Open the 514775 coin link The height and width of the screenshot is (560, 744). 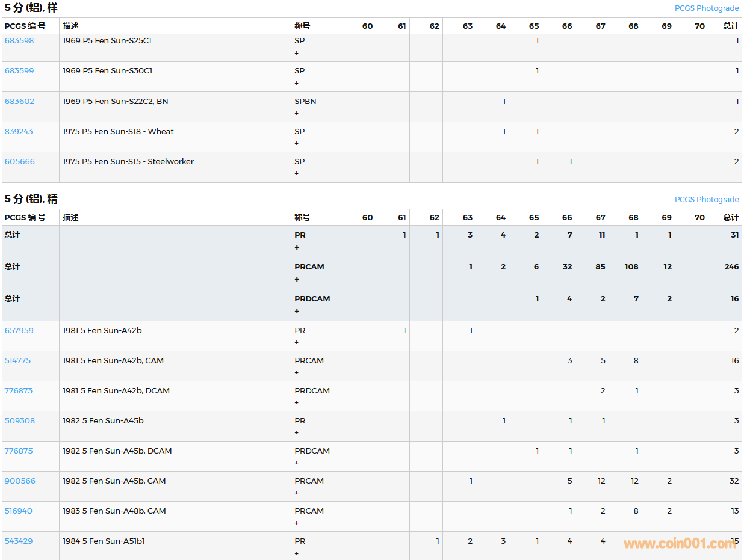point(17,360)
